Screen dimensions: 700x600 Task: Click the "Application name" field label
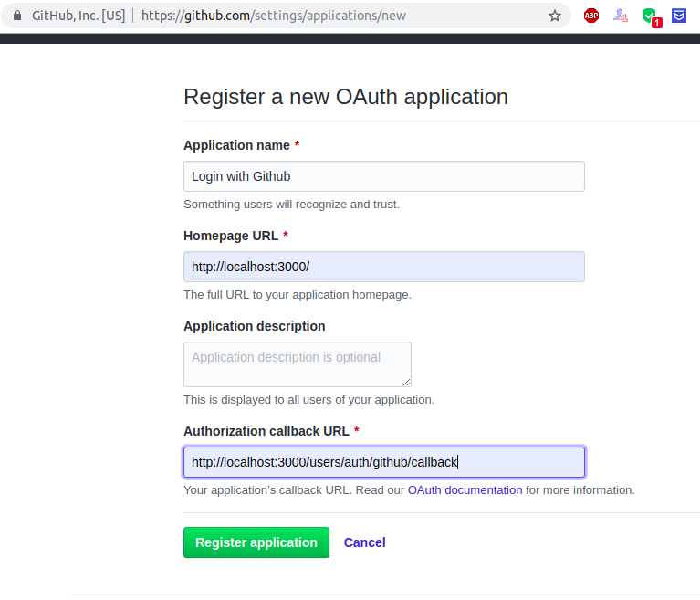click(236, 145)
